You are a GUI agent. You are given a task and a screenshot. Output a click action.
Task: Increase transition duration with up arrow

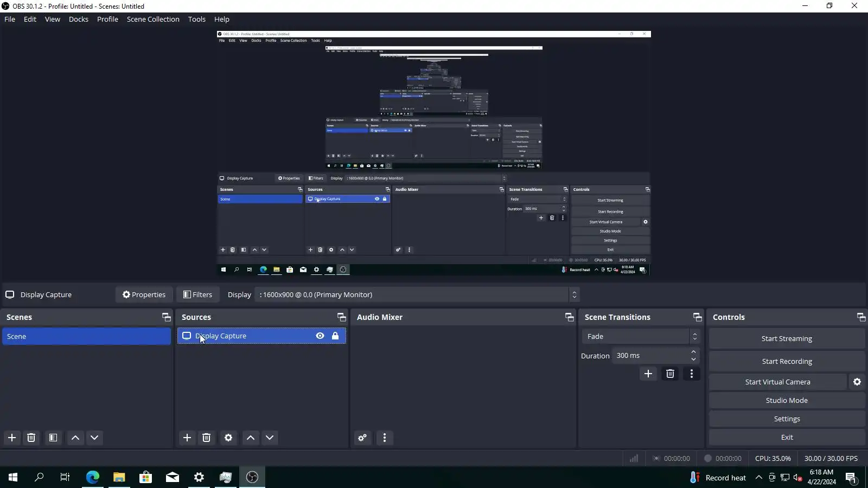tap(693, 352)
